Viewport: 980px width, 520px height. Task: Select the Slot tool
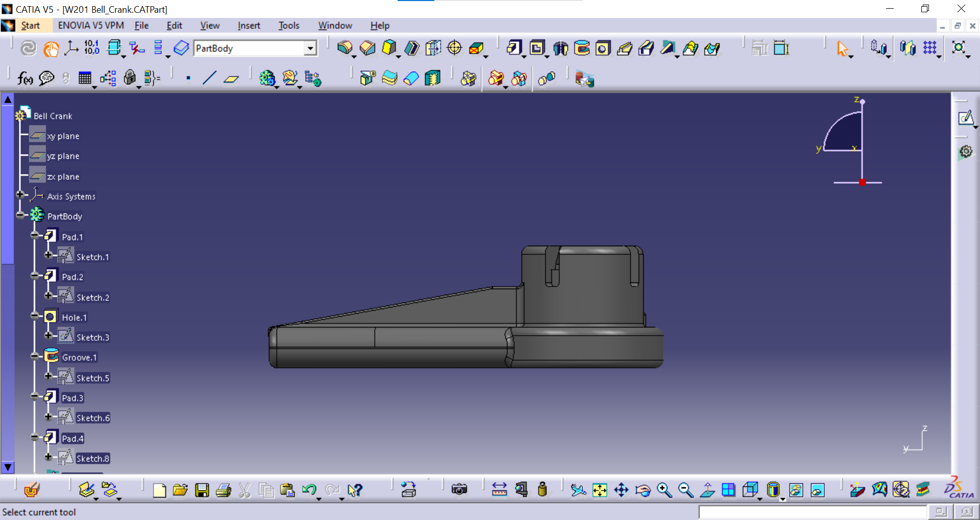click(x=646, y=48)
